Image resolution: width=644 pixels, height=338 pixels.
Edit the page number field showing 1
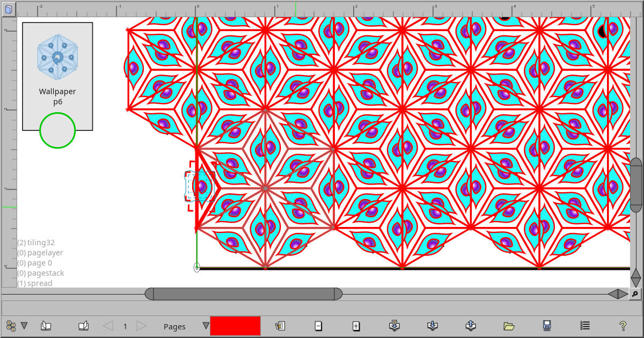tap(124, 326)
